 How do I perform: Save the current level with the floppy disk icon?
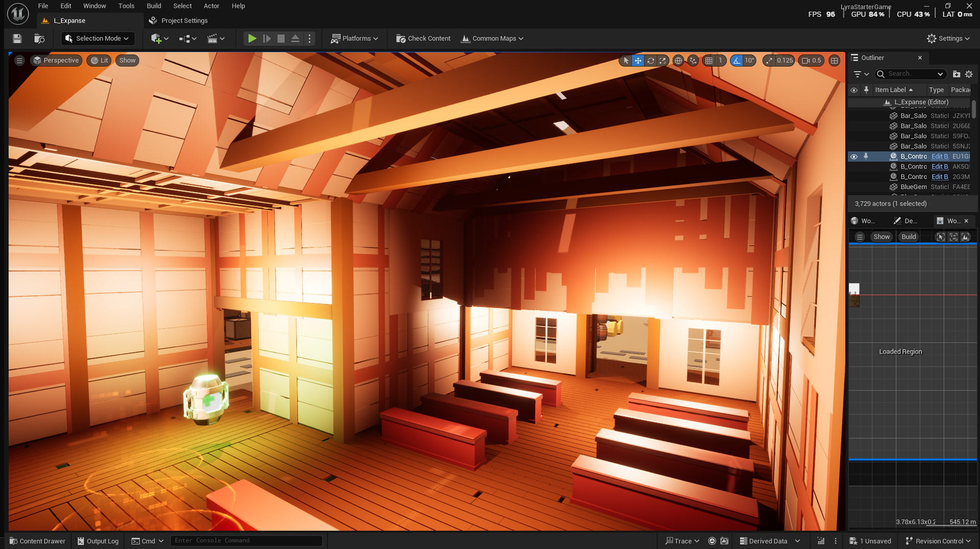[17, 38]
